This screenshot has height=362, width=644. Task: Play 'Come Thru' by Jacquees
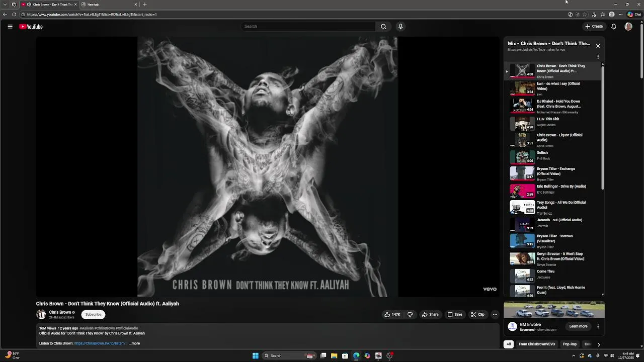552,275
